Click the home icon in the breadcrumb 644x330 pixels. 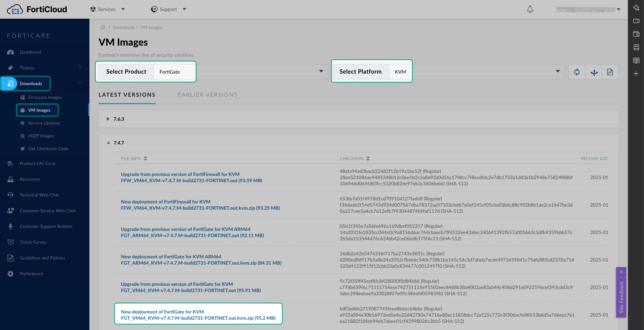click(x=103, y=27)
